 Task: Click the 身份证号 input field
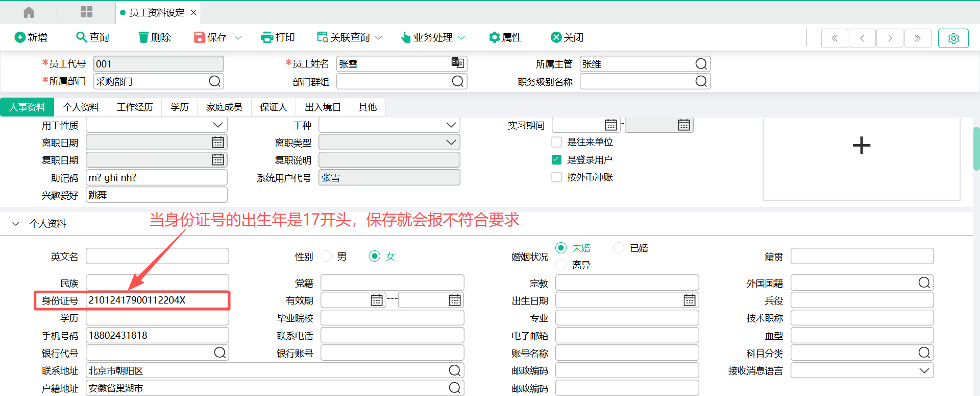click(156, 300)
